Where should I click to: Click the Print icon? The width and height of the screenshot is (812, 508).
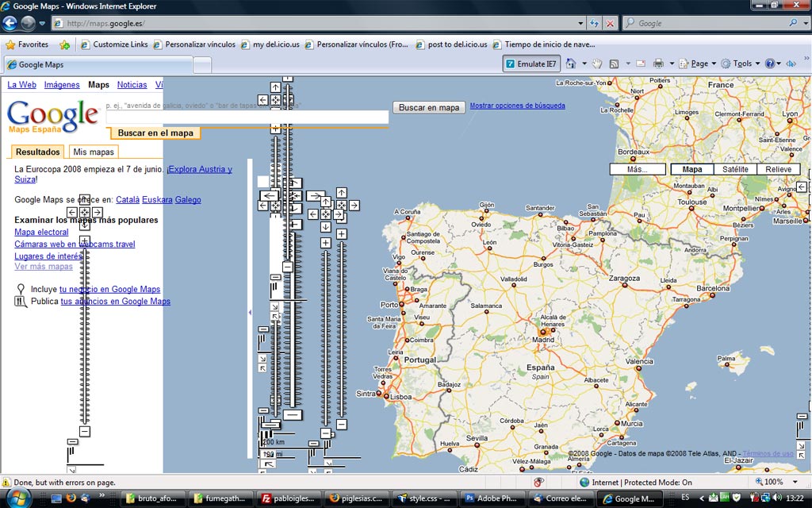(x=658, y=63)
